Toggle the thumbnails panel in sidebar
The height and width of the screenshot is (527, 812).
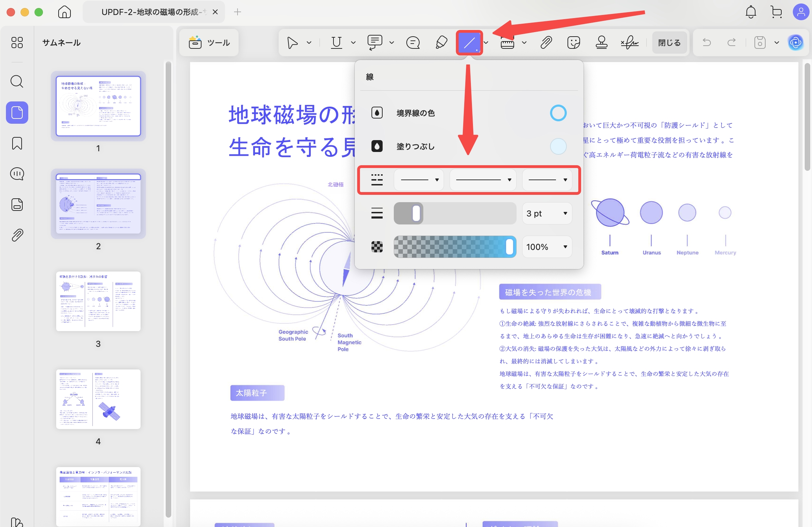click(x=17, y=113)
